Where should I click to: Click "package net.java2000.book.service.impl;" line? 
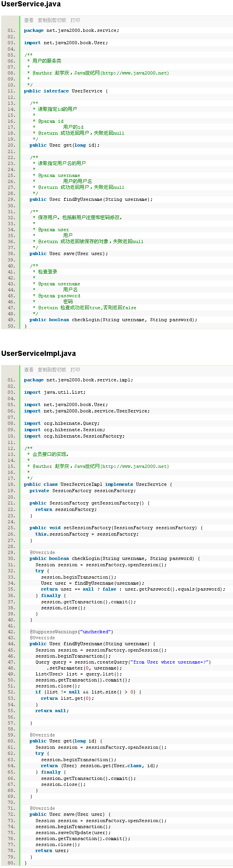(79, 380)
